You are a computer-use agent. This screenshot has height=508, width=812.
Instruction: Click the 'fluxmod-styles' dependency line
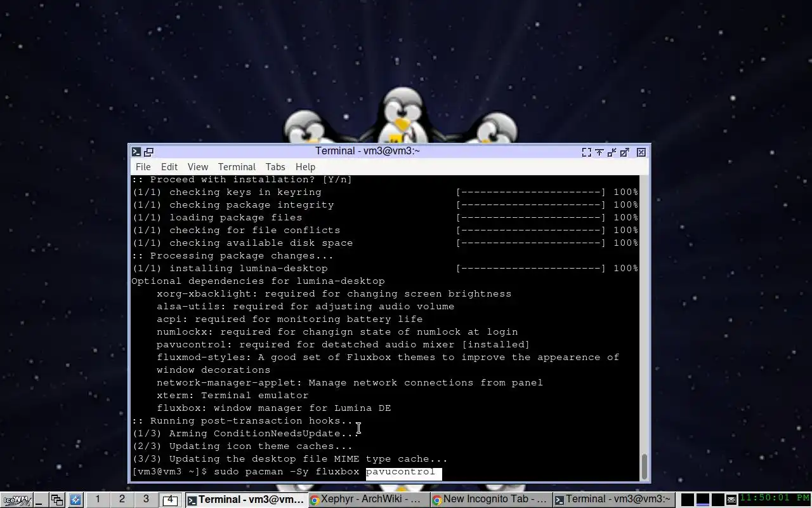point(388,364)
